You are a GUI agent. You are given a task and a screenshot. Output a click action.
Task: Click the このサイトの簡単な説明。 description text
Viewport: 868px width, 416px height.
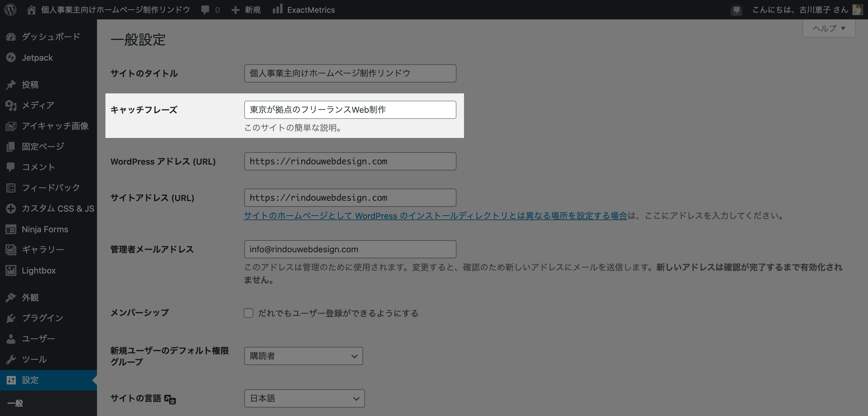293,128
